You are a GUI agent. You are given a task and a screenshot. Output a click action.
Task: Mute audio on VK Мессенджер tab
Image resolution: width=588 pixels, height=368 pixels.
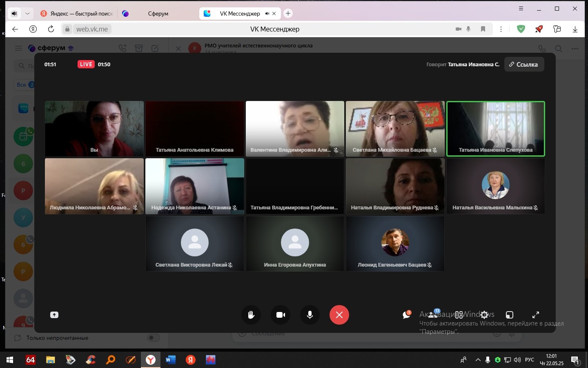click(x=267, y=13)
